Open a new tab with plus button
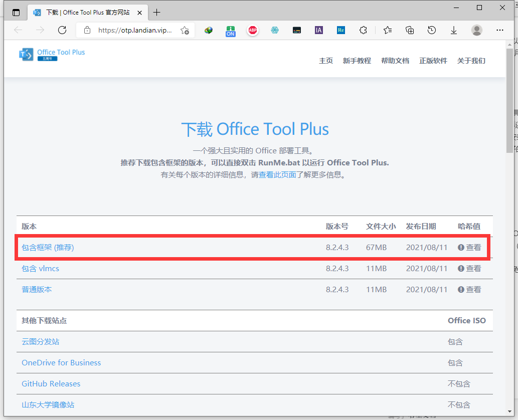Viewport: 518px width, 420px height. (157, 12)
